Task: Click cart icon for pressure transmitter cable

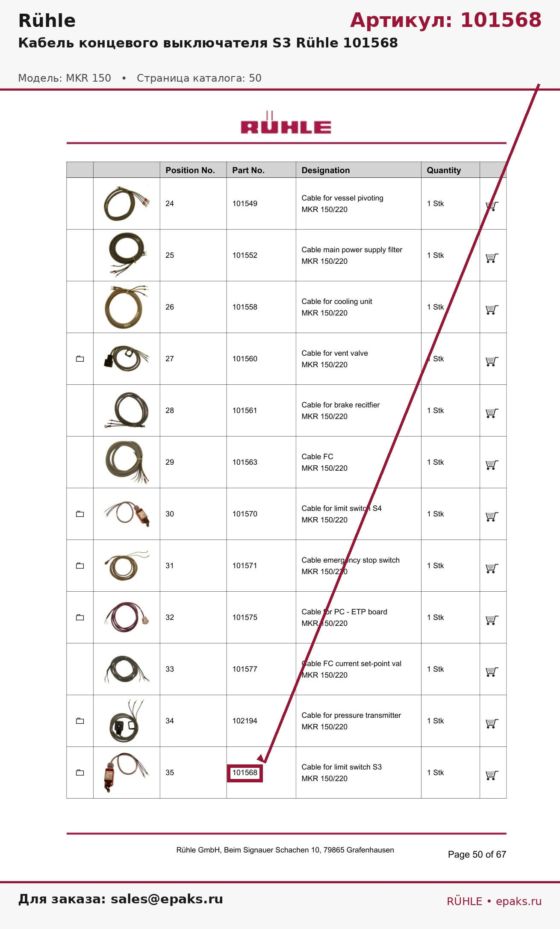Action: [x=492, y=724]
